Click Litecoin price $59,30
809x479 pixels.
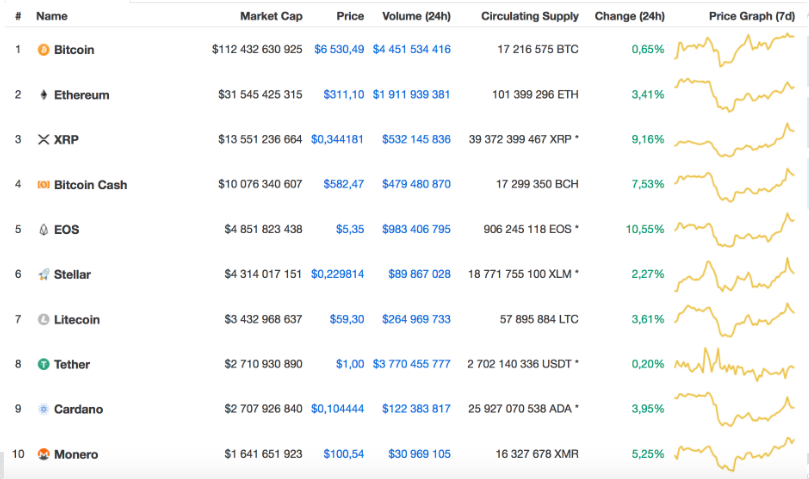point(347,320)
